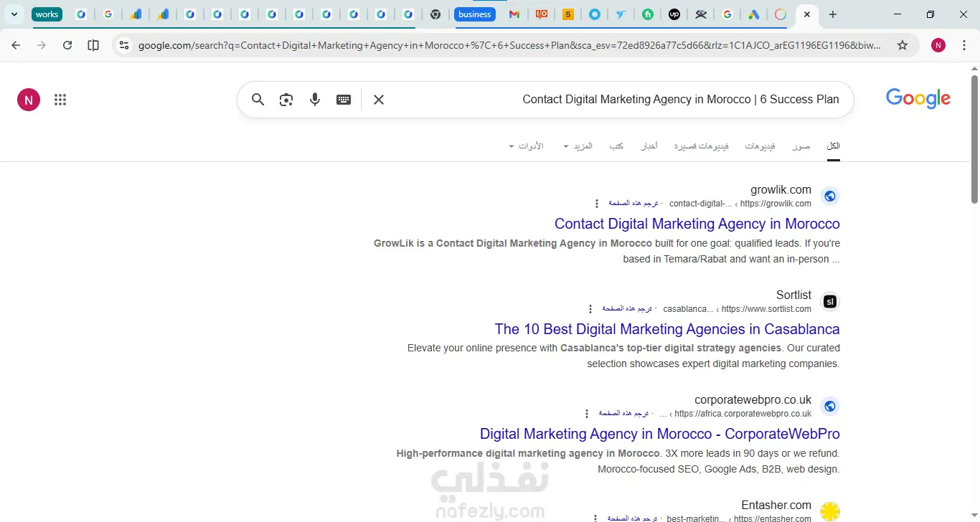Open 'Digital Marketing Agency in Morocco - CorporateWebPro' result
The image size is (980, 522).
[660, 434]
